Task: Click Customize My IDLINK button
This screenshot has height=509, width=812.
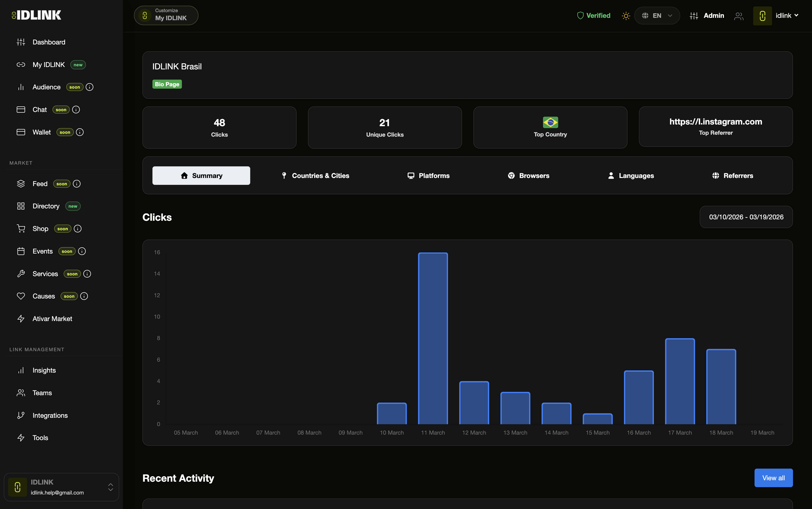Action: pyautogui.click(x=166, y=15)
